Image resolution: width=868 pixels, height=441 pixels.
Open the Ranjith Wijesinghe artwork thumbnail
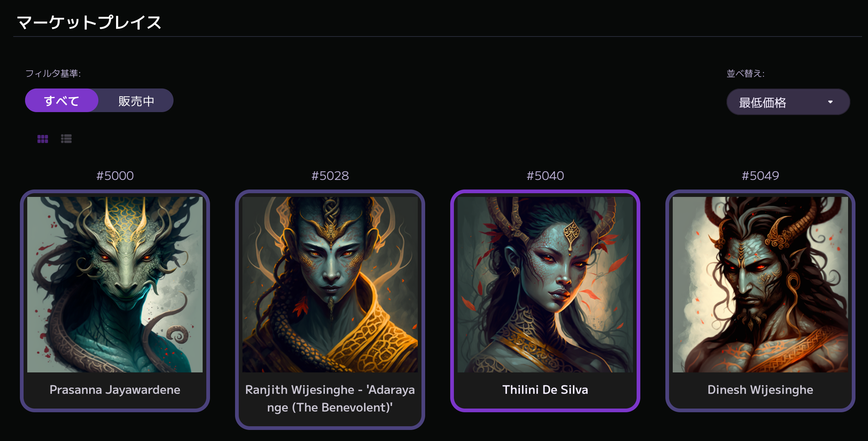click(x=330, y=285)
